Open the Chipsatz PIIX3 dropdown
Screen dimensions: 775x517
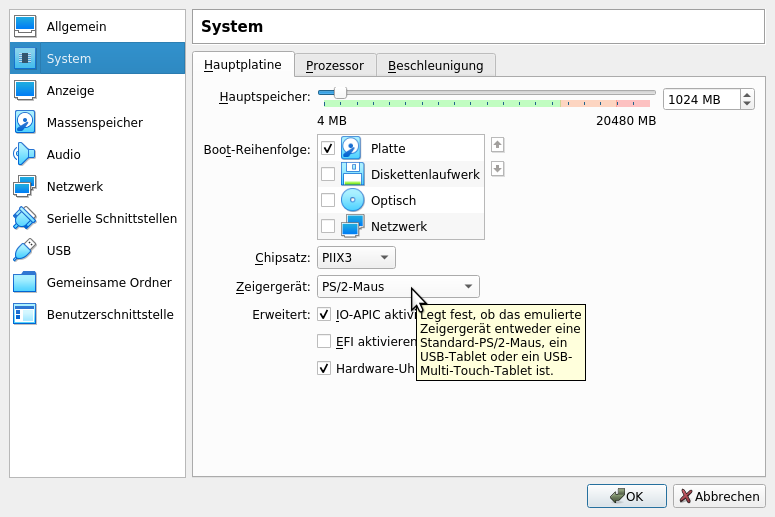tap(356, 258)
